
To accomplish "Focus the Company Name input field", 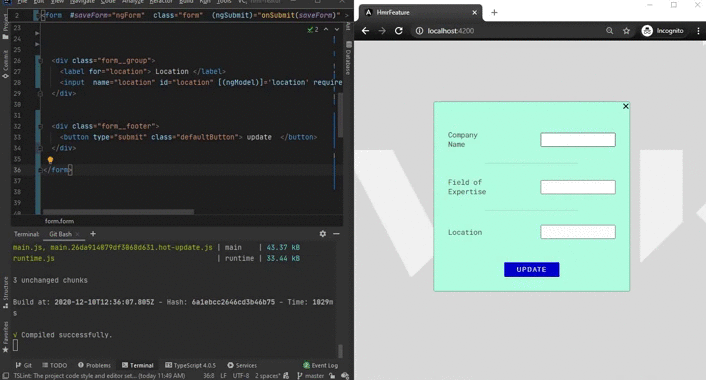I will 578,140.
